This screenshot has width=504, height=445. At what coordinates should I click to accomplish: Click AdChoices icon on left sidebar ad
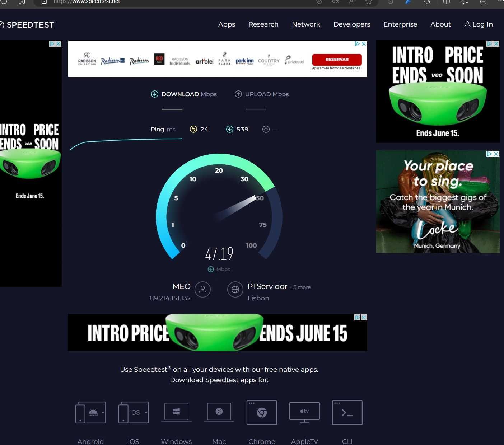click(52, 43)
